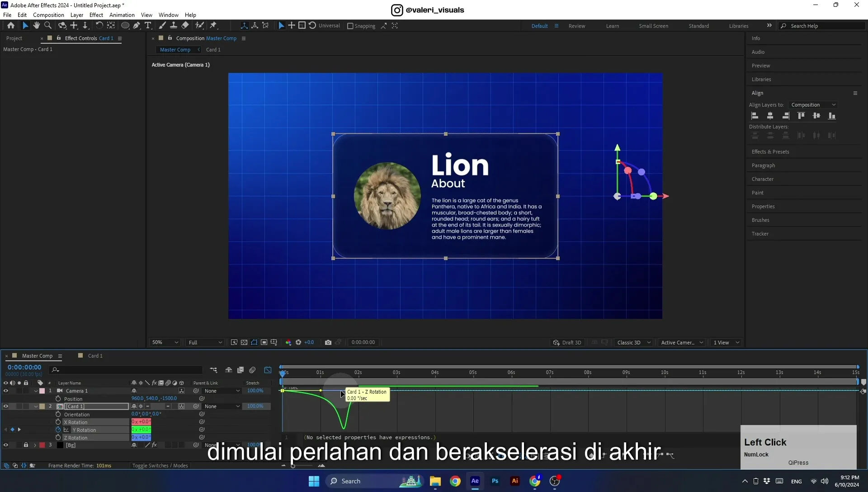The width and height of the screenshot is (868, 492).
Task: Click the Home icon in toolbar
Action: (11, 26)
